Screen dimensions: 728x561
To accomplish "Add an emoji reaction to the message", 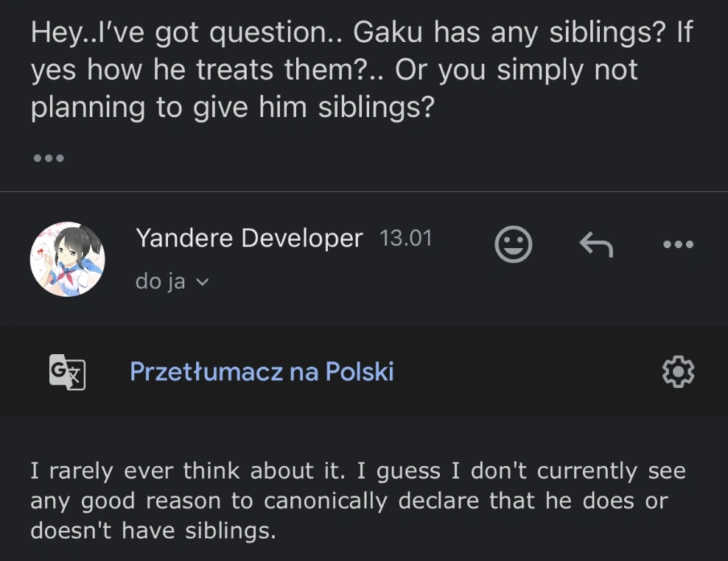I will click(x=513, y=244).
